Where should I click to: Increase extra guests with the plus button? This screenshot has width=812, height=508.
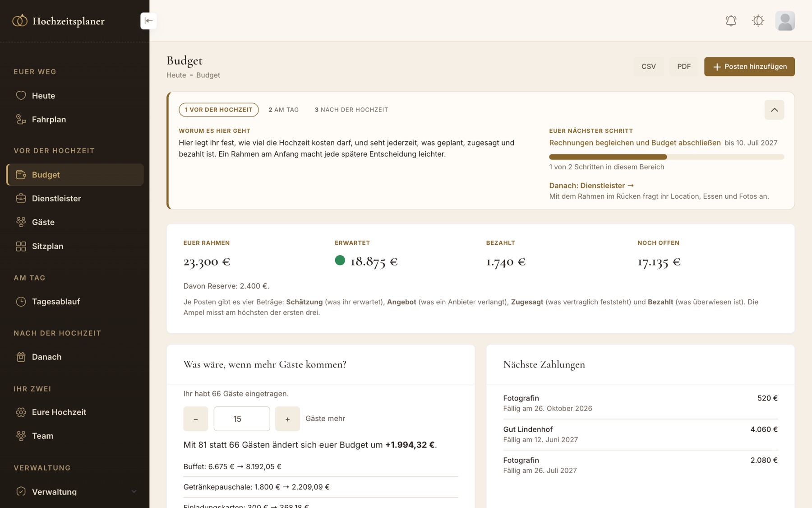pos(287,419)
